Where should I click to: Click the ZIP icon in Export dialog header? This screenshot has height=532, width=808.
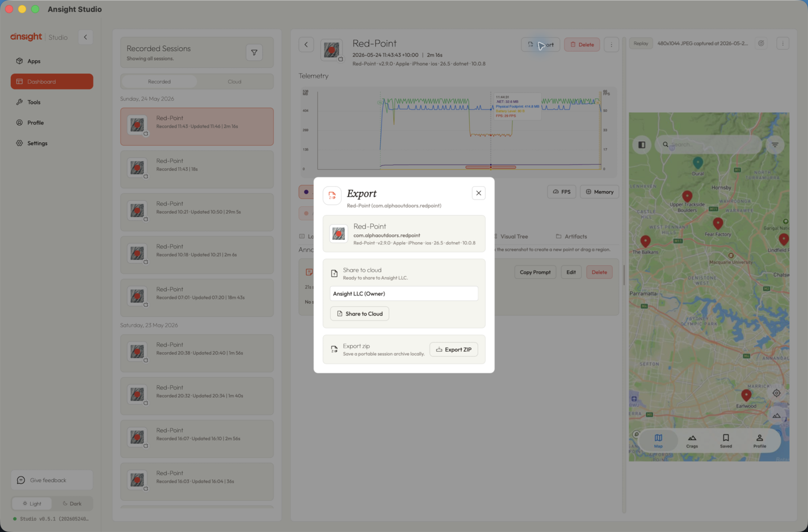click(332, 196)
